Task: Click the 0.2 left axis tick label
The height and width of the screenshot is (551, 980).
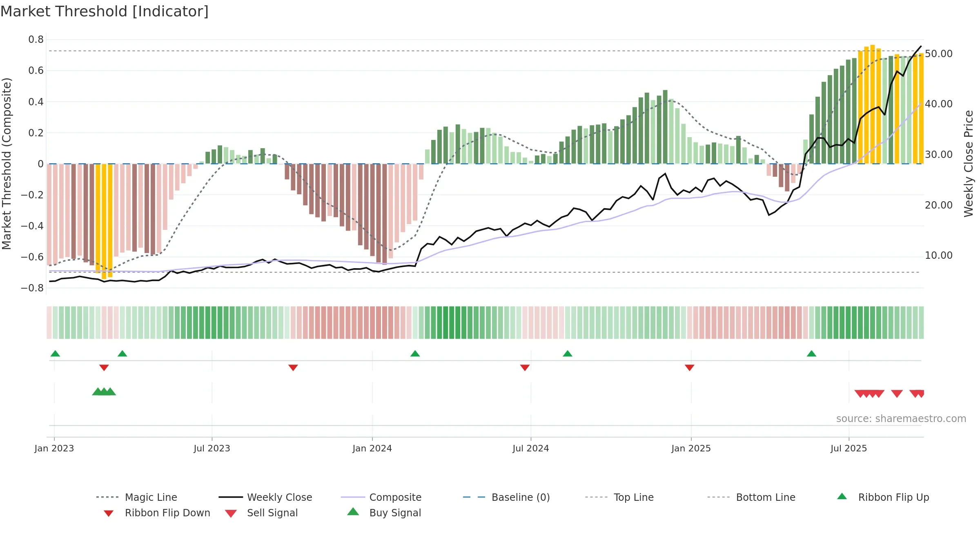Action: (x=36, y=133)
